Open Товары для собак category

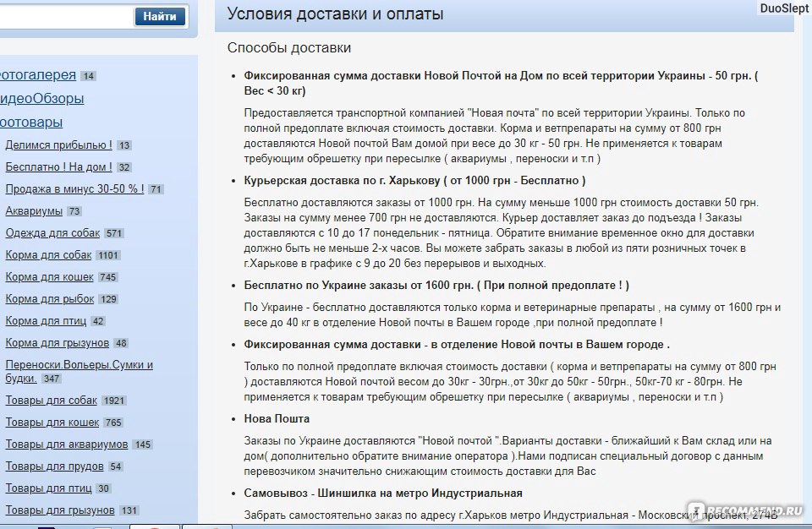pyautogui.click(x=51, y=400)
